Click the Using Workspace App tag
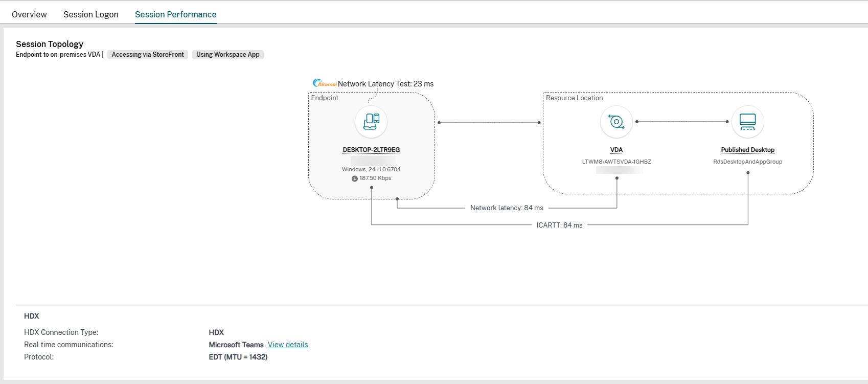This screenshot has height=384, width=868. click(227, 55)
